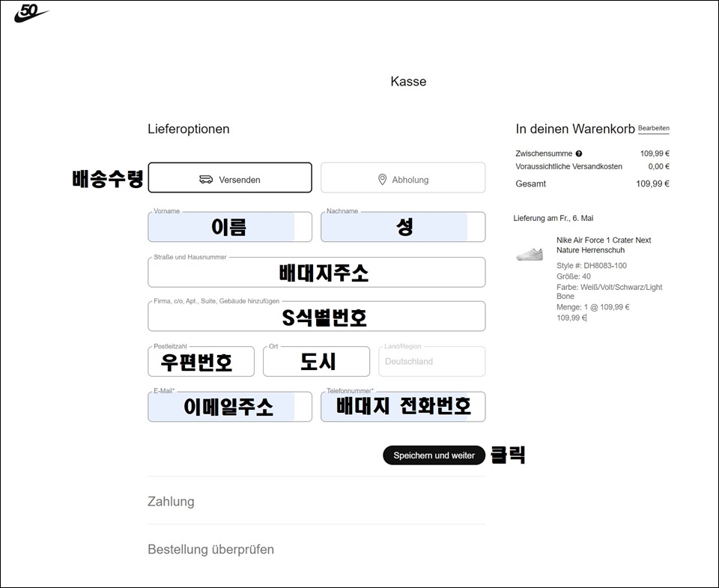
Task: Click the Vorname input field
Action: (230, 226)
